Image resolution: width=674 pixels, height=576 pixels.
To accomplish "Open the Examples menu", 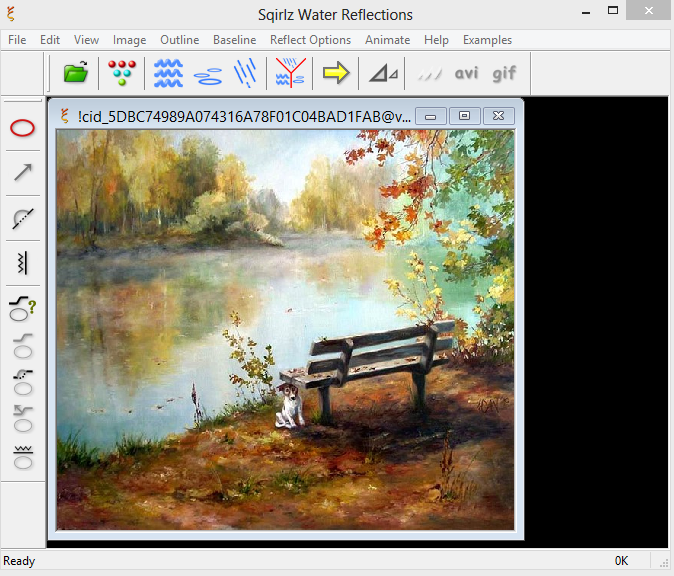I will click(487, 40).
